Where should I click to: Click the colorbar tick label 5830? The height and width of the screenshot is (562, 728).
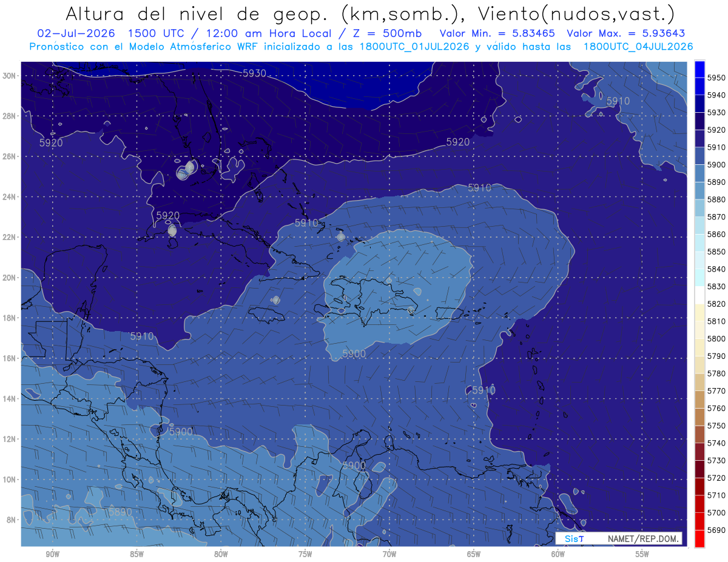point(716,286)
